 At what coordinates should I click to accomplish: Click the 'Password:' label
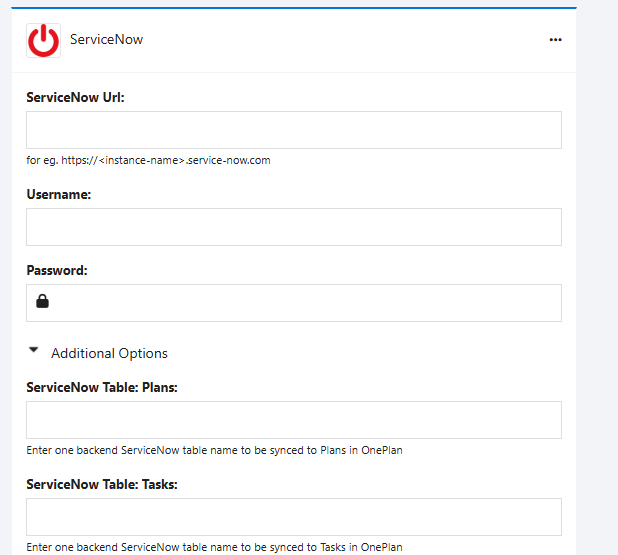coord(57,270)
